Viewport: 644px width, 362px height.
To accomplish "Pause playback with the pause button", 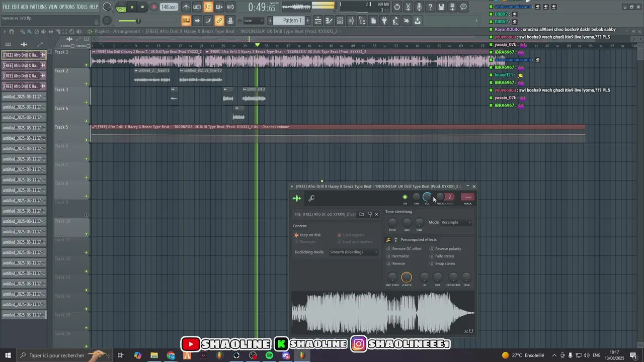I will tap(132, 7).
